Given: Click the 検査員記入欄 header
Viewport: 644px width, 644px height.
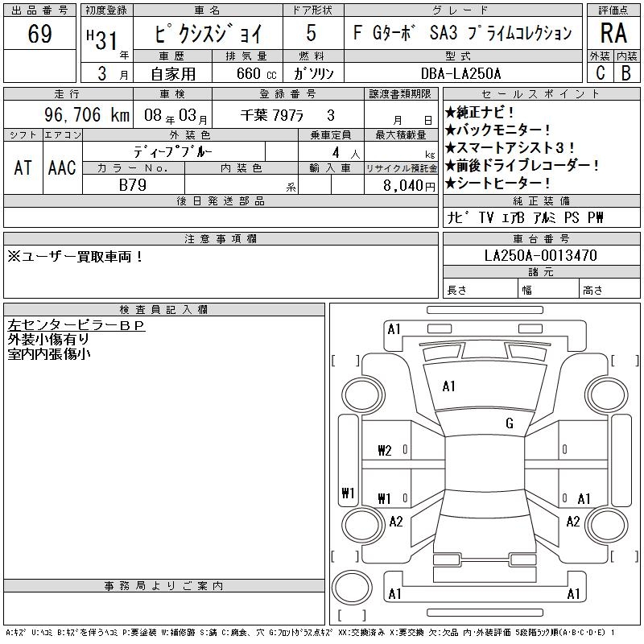Looking at the screenshot, I should pyautogui.click(x=163, y=309).
